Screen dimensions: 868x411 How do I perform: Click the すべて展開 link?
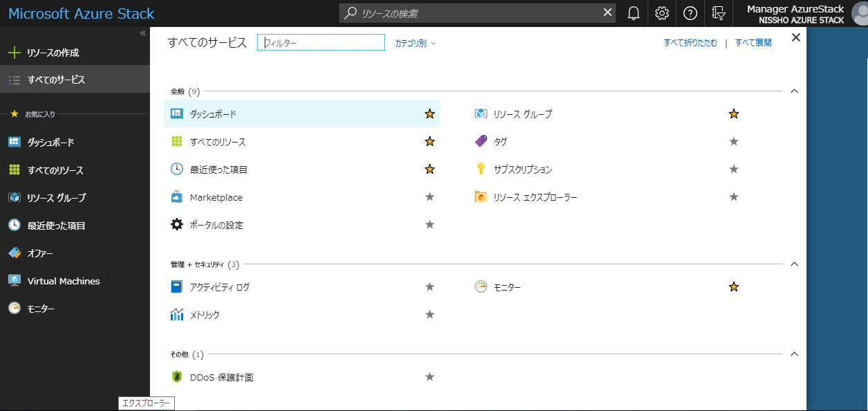click(x=753, y=43)
